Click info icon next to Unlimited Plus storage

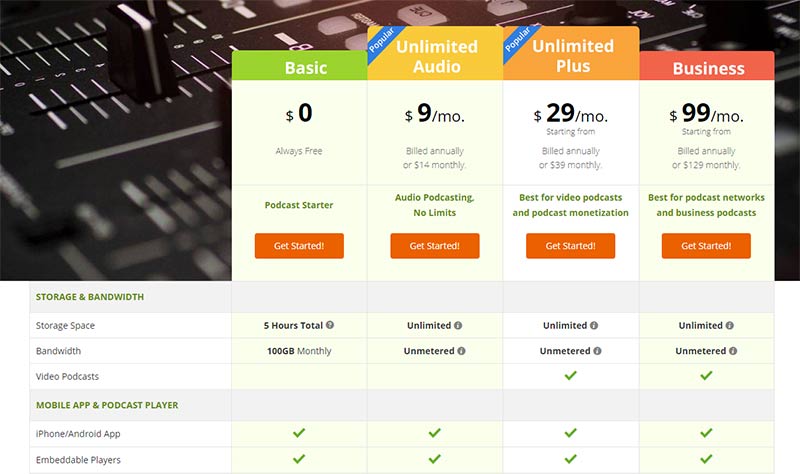594,326
